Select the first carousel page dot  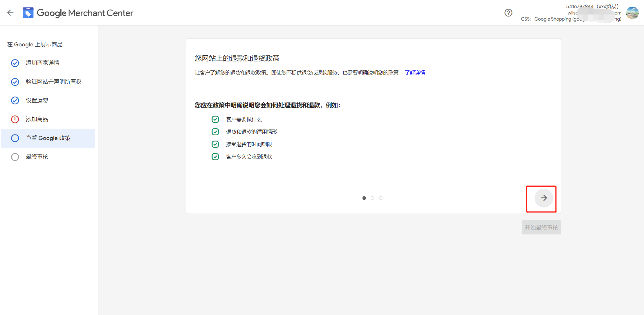[x=364, y=198]
